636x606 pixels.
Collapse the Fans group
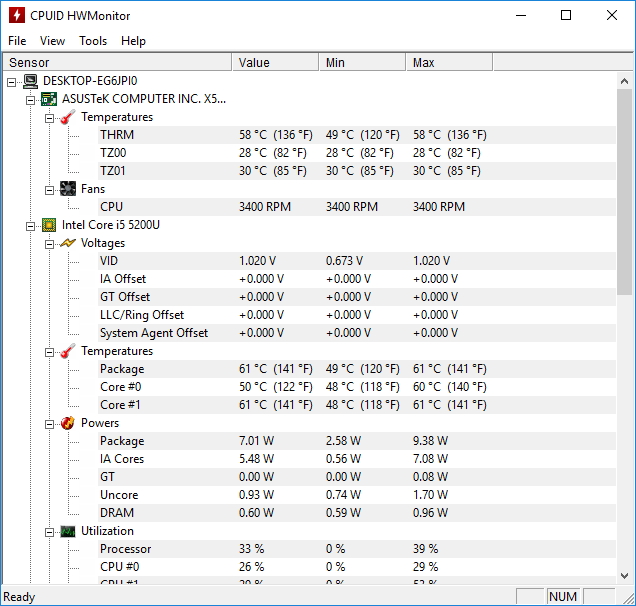click(x=49, y=190)
